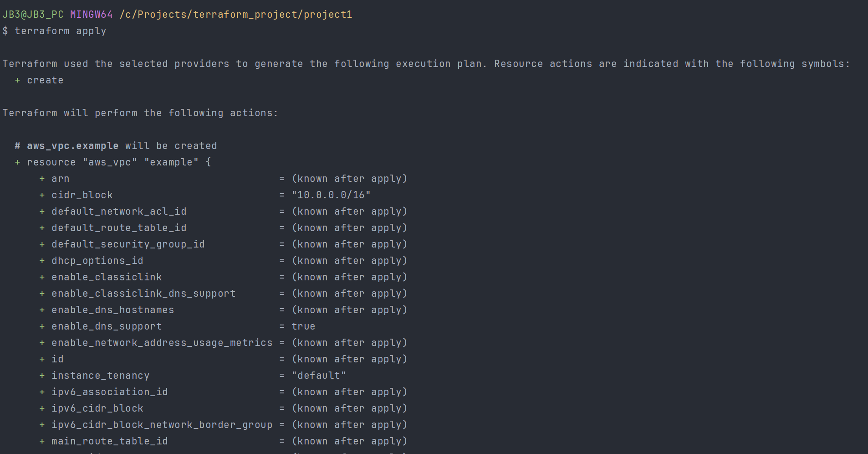Select the "true" value of enable_dns_support

[x=303, y=326]
